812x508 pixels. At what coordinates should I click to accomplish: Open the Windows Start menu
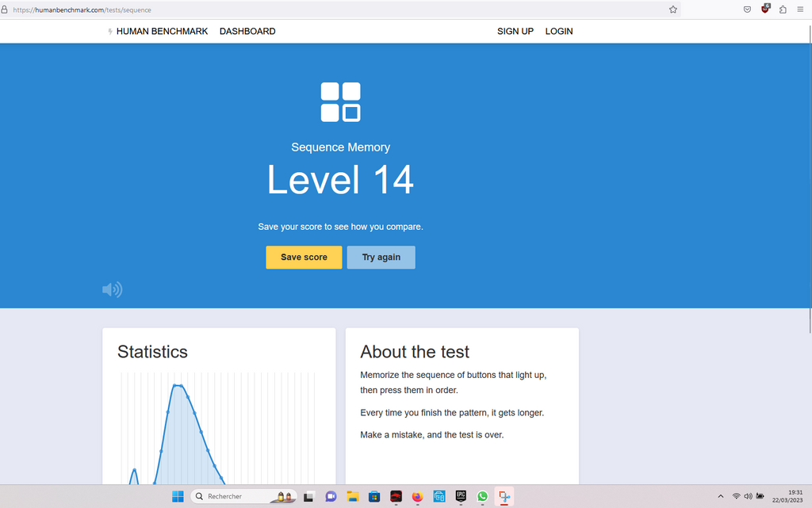click(x=178, y=496)
